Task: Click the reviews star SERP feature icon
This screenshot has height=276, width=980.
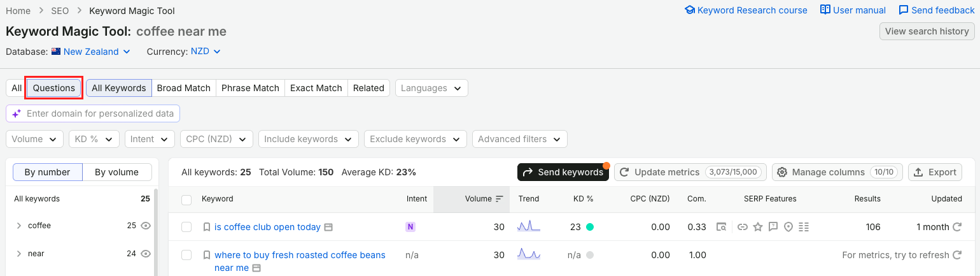Action: pos(757,227)
